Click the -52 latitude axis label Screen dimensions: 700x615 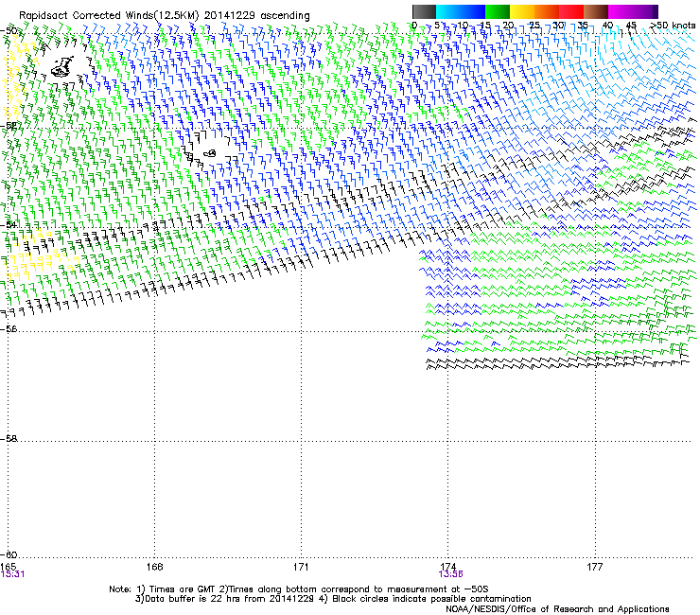click(x=8, y=126)
